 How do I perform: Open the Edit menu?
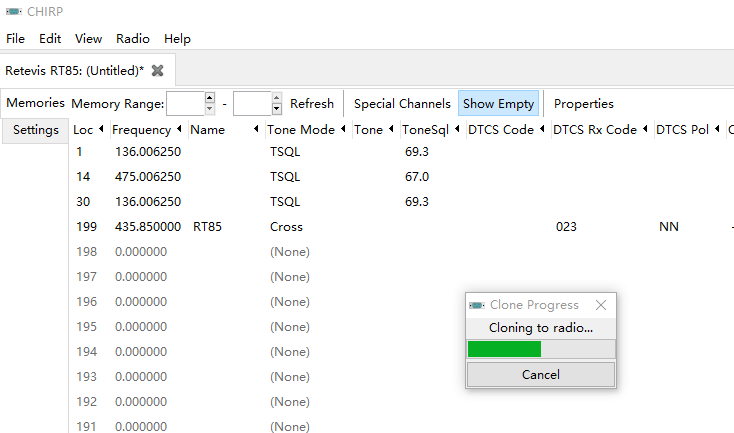(50, 39)
